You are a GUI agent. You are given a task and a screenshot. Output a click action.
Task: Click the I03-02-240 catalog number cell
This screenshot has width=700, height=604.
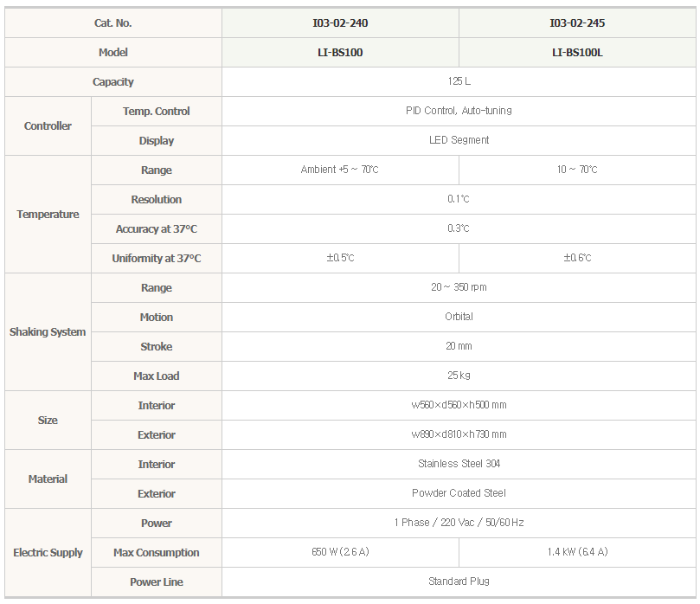340,22
